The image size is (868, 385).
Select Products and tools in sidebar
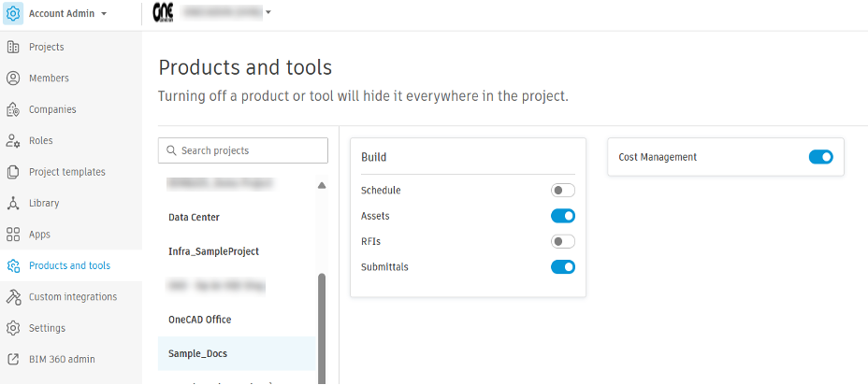[70, 265]
